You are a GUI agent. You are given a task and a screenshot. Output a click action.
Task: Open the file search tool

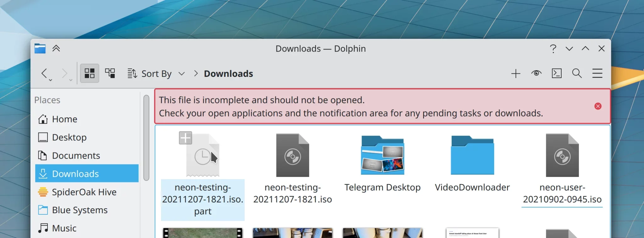[x=577, y=74]
